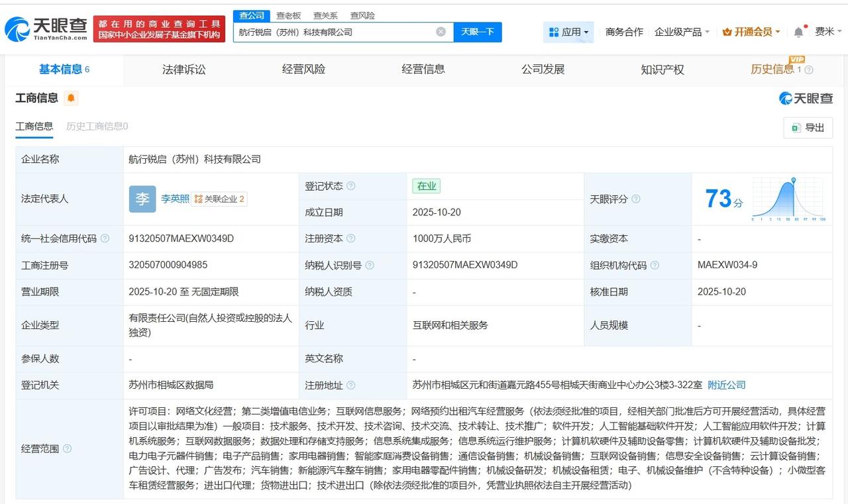Screen dimensions: 848x504
Task: Clear search box with the x icon
Action: [x=439, y=31]
